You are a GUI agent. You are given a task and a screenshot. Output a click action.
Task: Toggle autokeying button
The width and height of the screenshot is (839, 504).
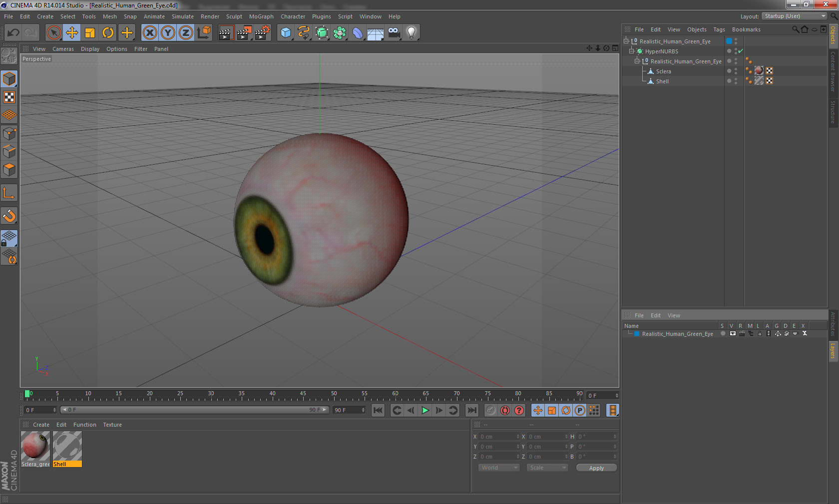point(505,410)
